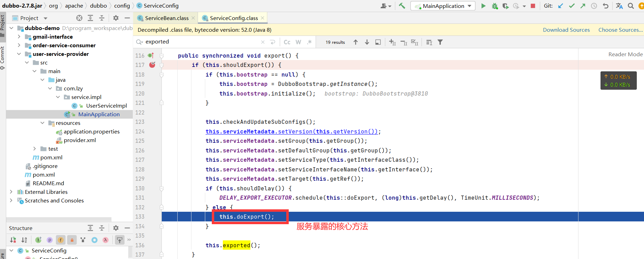Viewport: 644px width, 259px height.
Task: Toggle Show non-public members in Structure
Action: click(72, 240)
